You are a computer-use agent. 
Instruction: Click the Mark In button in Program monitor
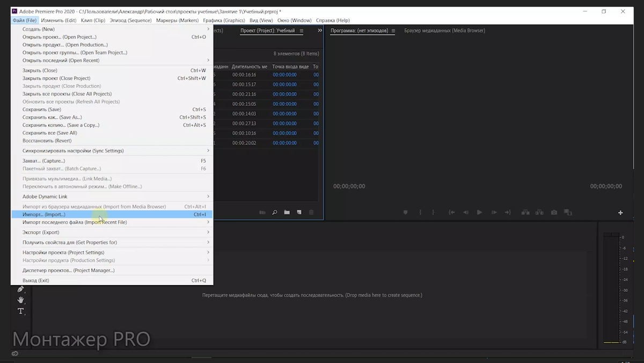[x=421, y=213]
